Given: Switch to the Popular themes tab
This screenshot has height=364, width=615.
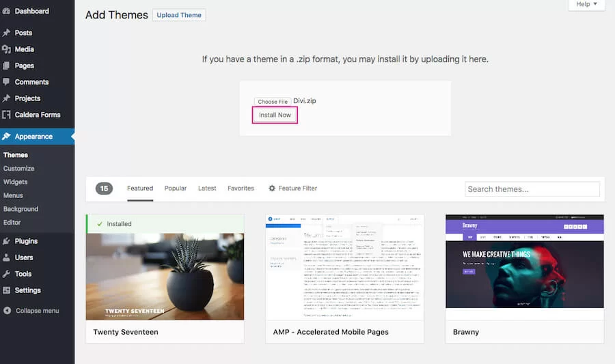Looking at the screenshot, I should 176,188.
